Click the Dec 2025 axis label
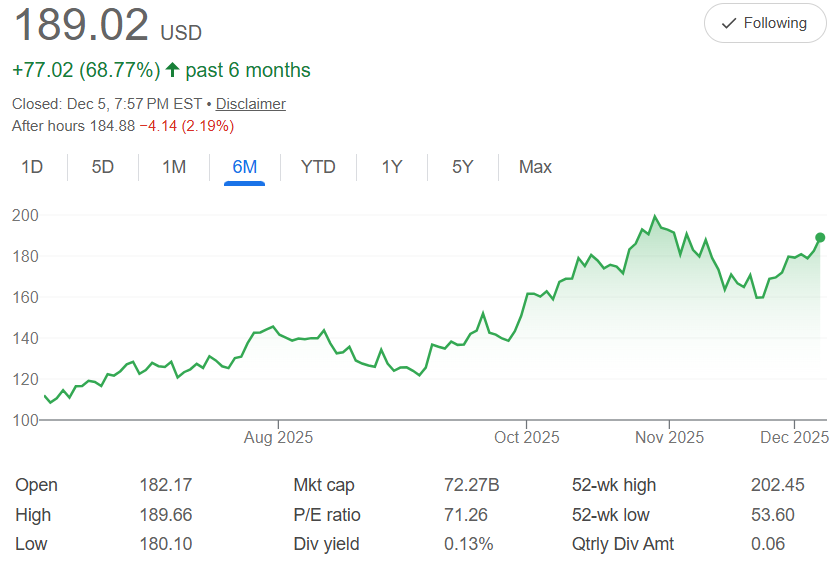The image size is (840, 562). pos(795,437)
